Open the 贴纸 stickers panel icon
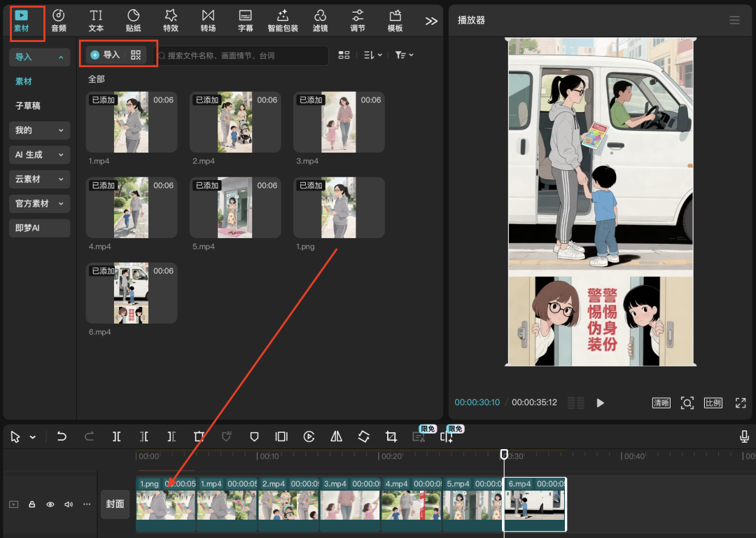 click(x=133, y=20)
